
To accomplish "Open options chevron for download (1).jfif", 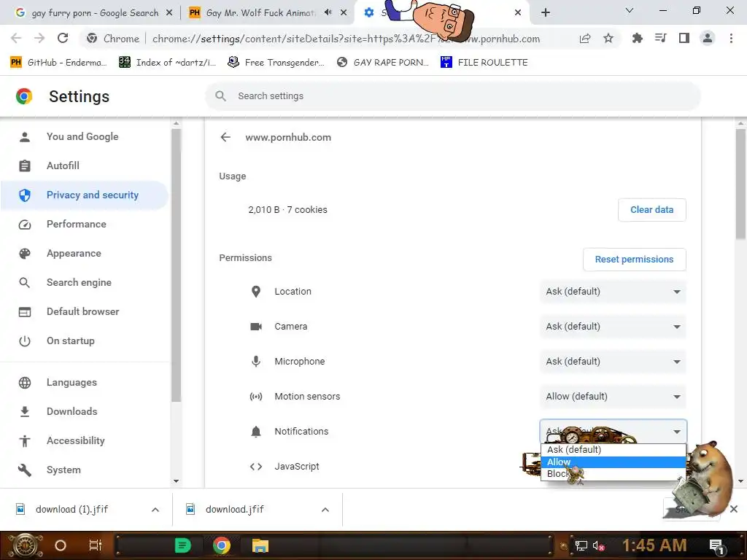I will 155,510.
